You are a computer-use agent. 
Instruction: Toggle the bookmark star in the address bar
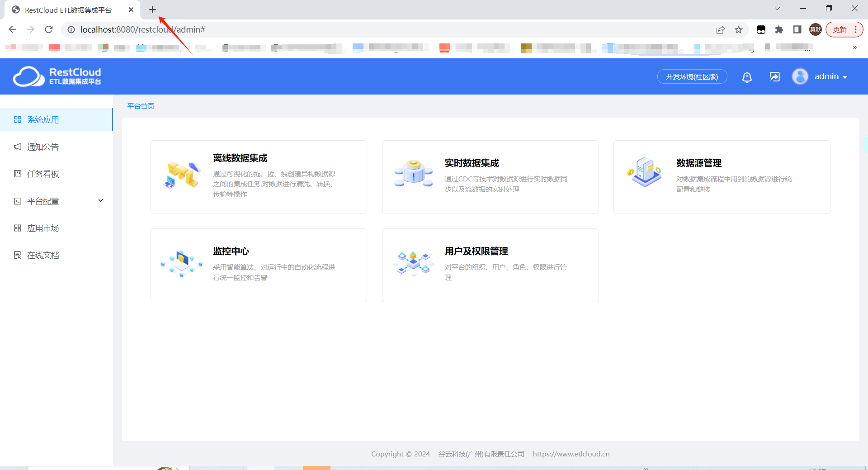738,29
